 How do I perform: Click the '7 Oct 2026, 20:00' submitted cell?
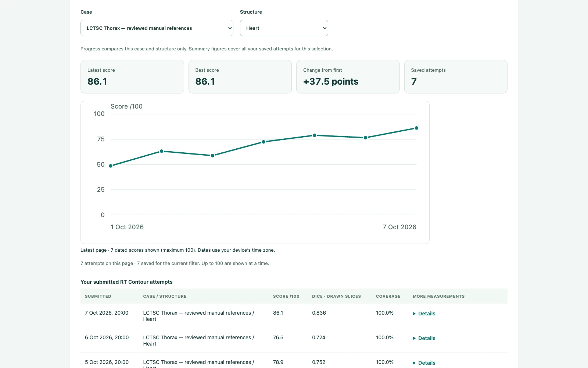107,313
